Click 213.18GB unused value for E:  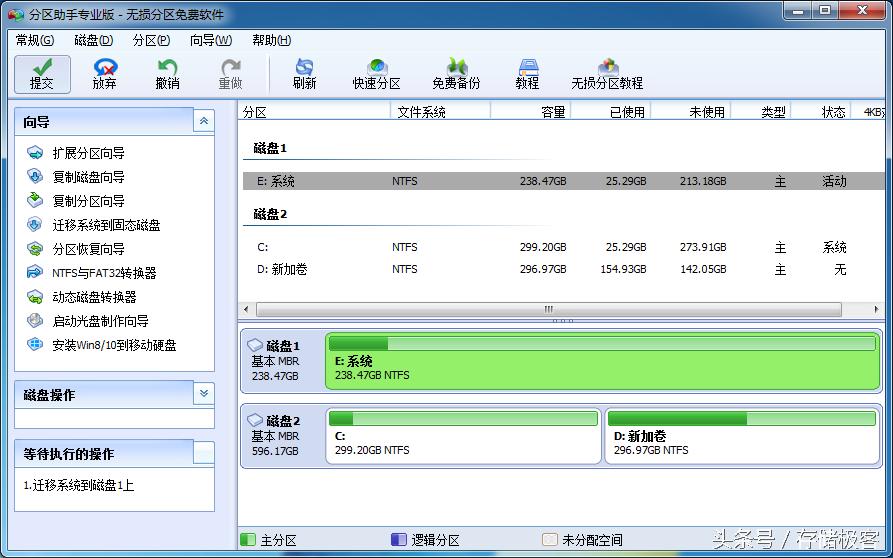[x=703, y=181]
